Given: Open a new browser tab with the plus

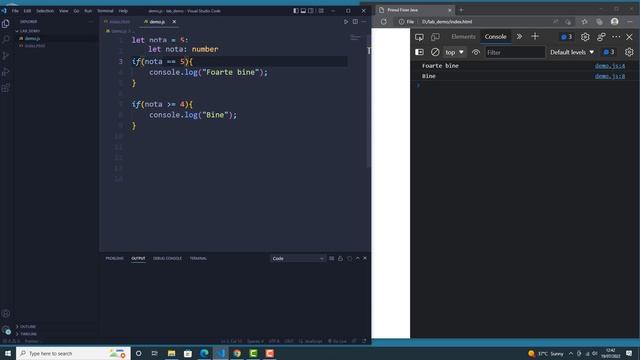Looking at the screenshot, I should pyautogui.click(x=461, y=10).
